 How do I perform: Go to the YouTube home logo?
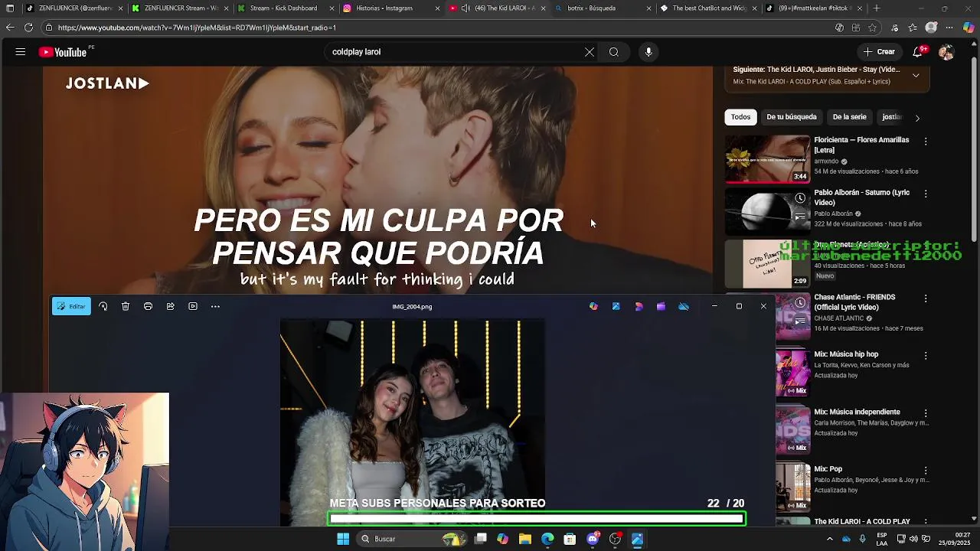pos(64,52)
